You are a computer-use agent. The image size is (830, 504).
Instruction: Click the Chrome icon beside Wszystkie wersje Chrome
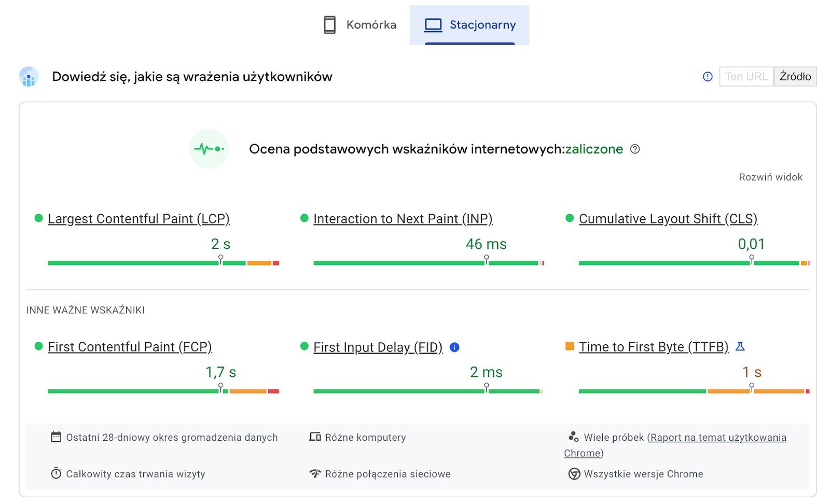tap(574, 474)
